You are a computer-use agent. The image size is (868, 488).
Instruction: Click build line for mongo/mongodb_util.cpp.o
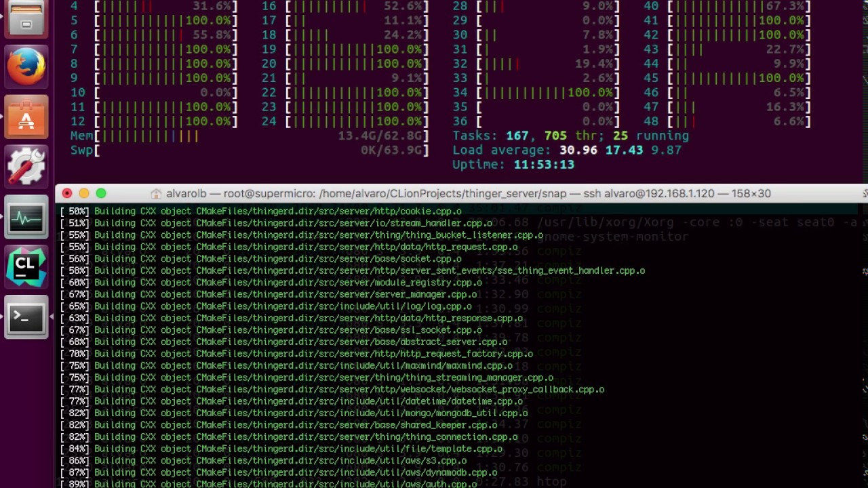coord(294,413)
